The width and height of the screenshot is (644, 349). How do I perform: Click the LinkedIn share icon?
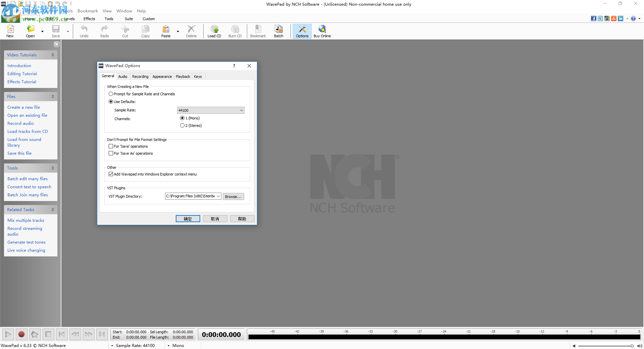[621, 18]
